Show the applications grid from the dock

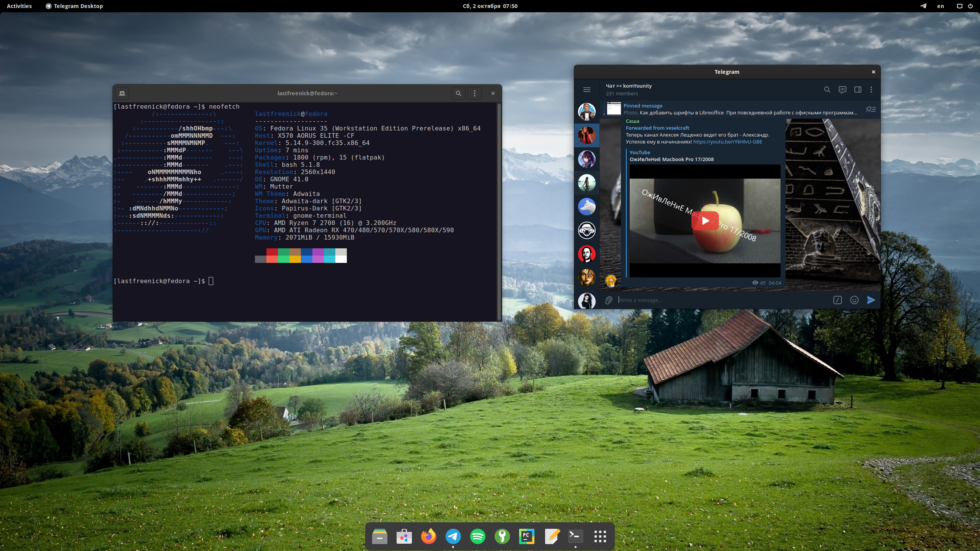coord(600,536)
